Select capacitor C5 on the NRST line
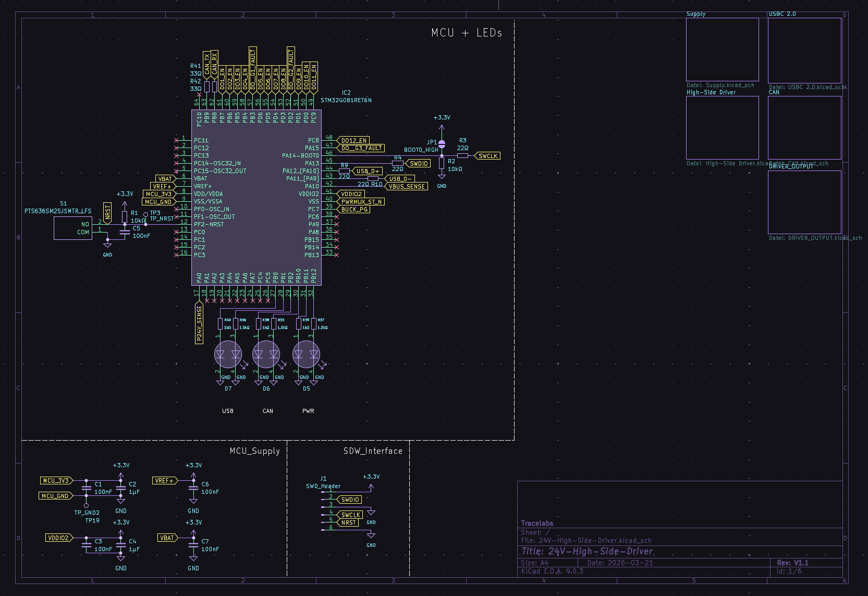The width and height of the screenshot is (868, 596). pos(125,232)
